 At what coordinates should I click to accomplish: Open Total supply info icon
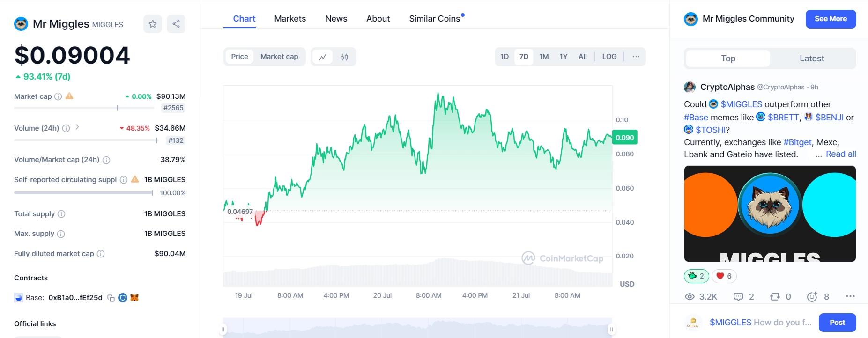pyautogui.click(x=61, y=214)
